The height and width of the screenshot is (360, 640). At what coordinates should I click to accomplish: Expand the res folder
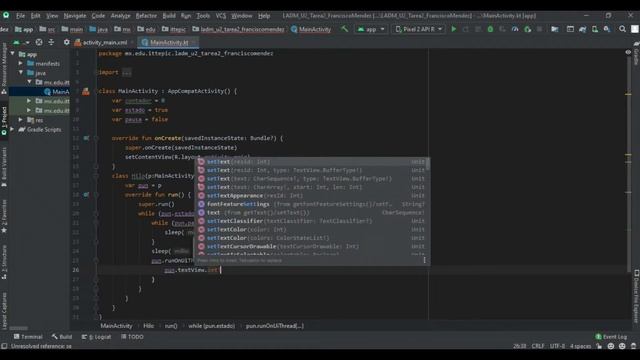21,120
